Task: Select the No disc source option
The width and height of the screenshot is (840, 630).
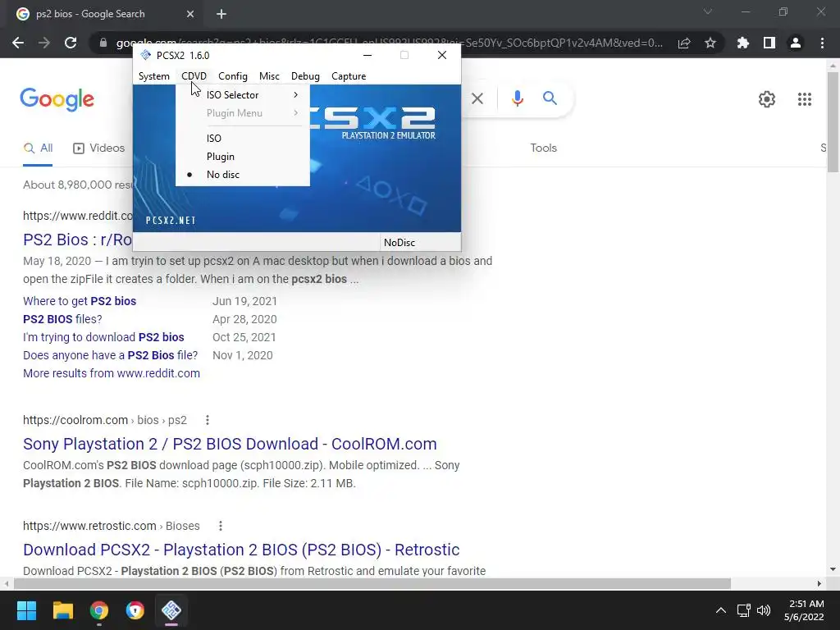Action: click(x=243, y=175)
